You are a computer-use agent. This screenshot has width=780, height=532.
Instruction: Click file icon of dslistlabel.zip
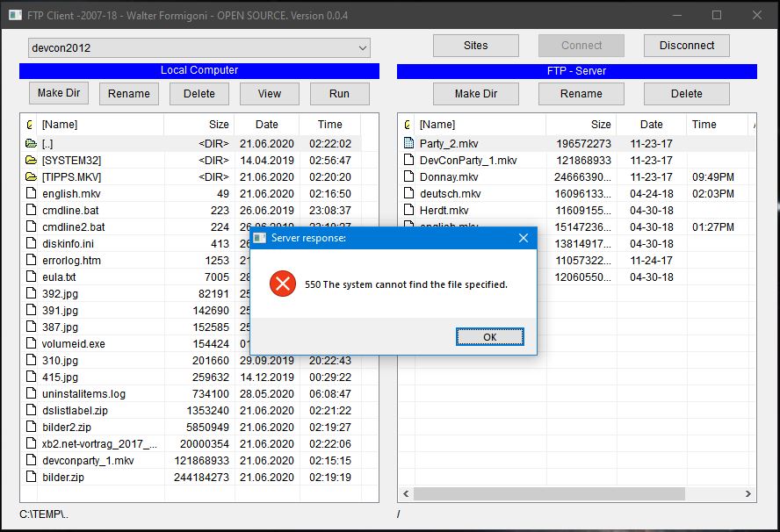(31, 410)
